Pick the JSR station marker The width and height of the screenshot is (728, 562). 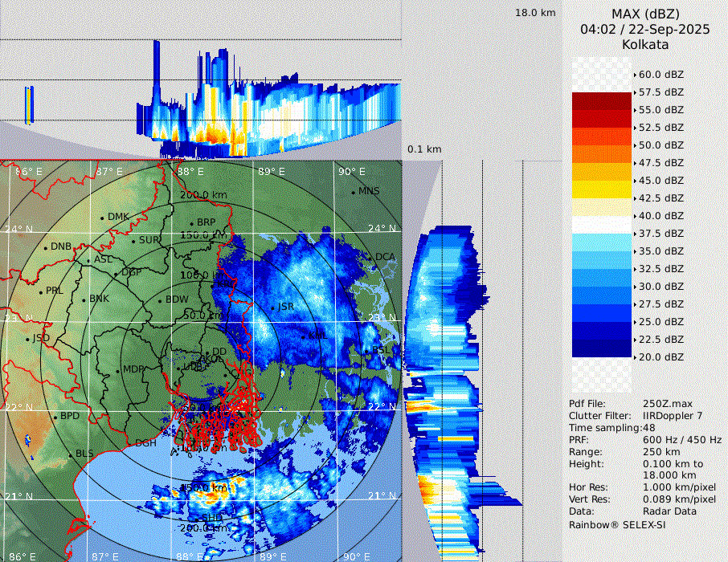[272, 307]
